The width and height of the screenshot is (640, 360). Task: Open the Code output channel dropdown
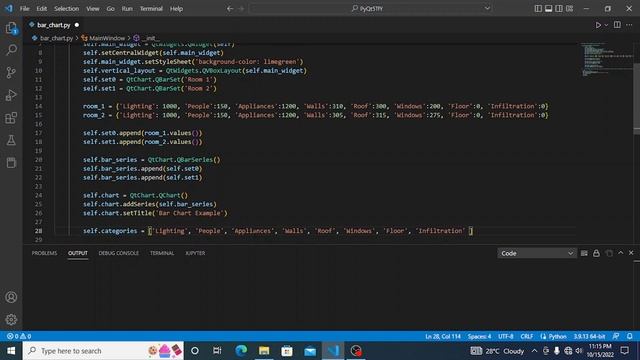[x=536, y=253]
